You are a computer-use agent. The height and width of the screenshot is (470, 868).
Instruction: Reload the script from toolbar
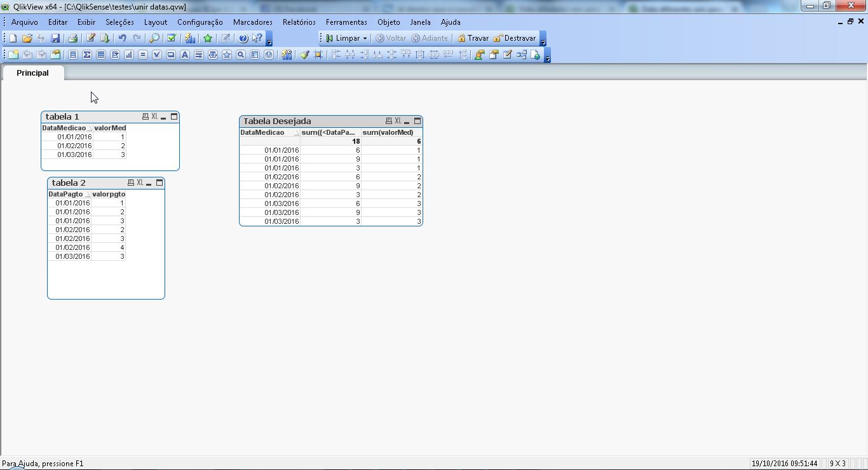coord(105,38)
